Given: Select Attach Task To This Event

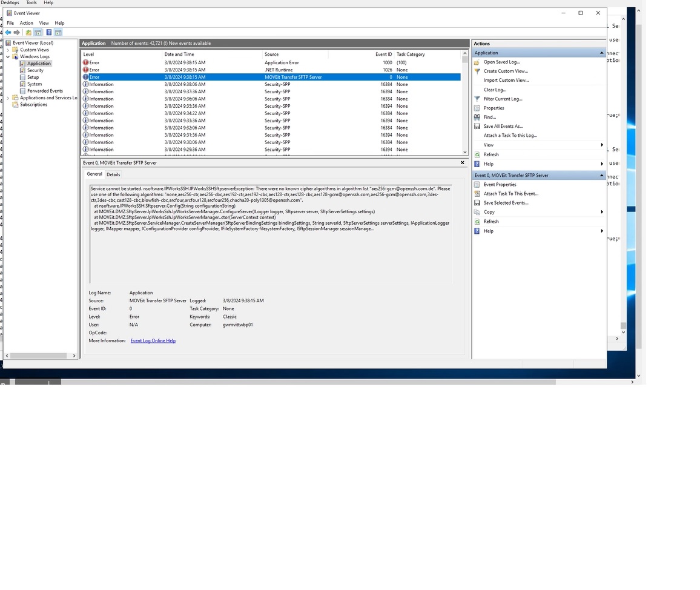Looking at the screenshot, I should point(510,194).
